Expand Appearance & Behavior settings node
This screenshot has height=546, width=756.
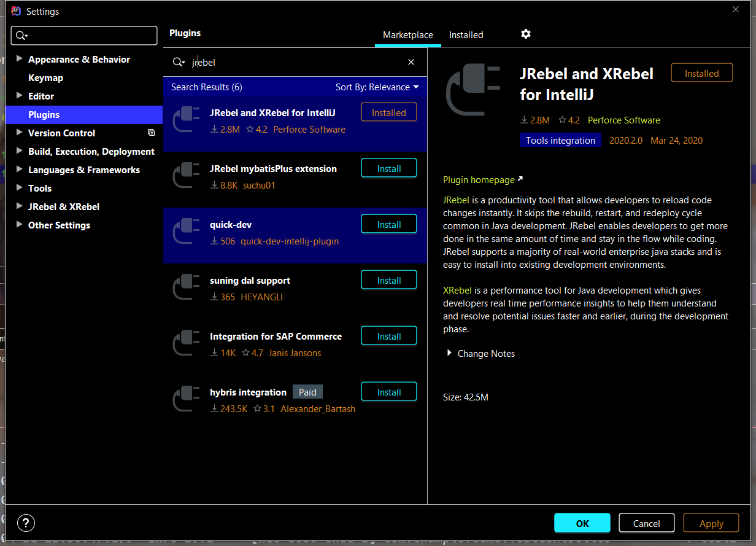coord(20,59)
